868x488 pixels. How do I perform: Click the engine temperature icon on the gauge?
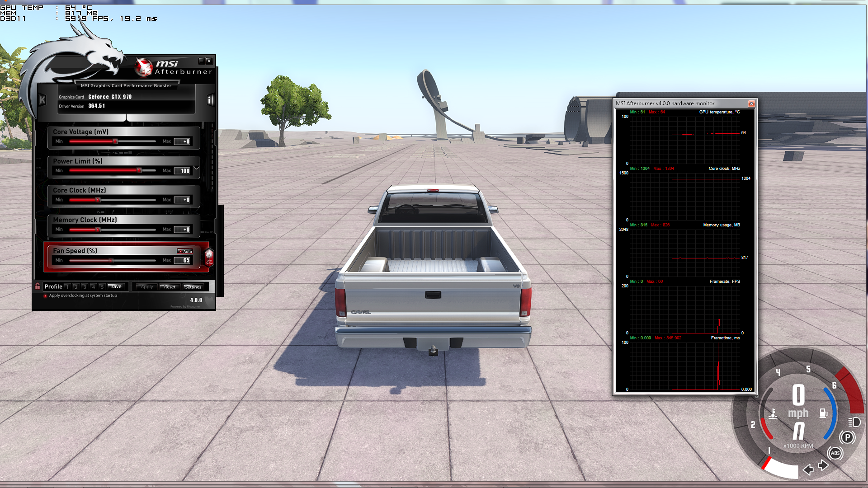[773, 413]
